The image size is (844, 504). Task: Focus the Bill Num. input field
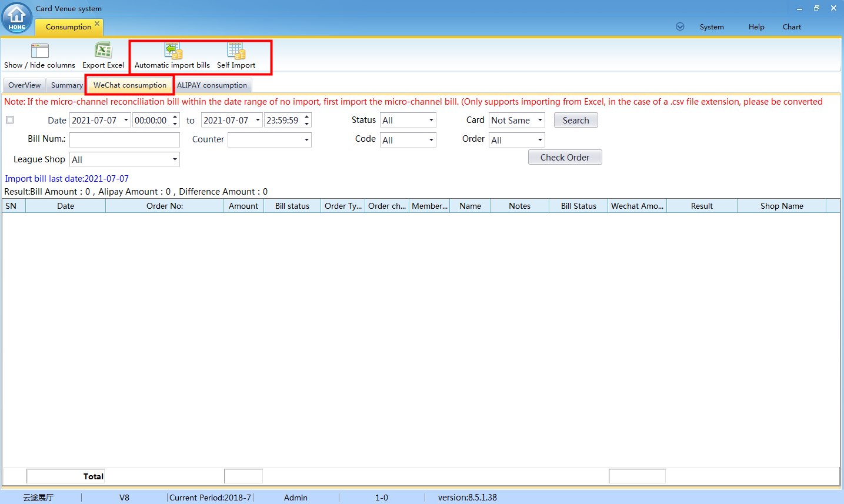pyautogui.click(x=125, y=140)
